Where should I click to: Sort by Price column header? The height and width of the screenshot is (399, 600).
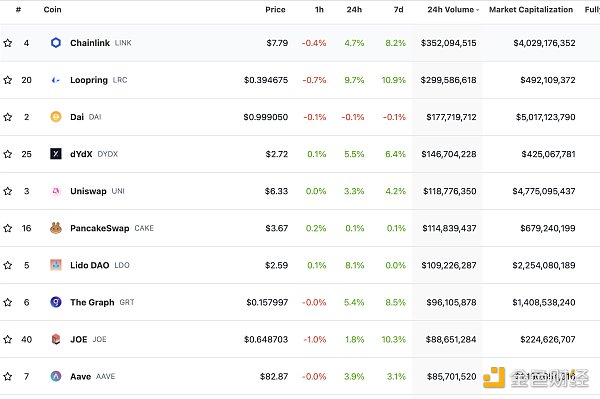coord(275,10)
